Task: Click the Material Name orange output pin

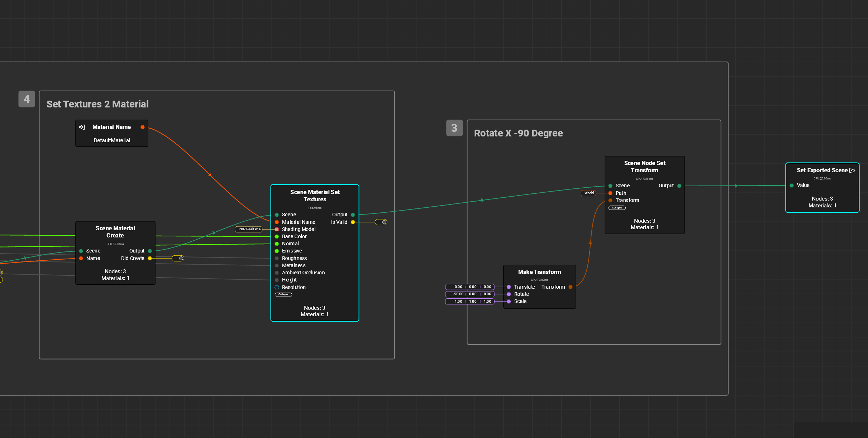Action: pos(143,127)
